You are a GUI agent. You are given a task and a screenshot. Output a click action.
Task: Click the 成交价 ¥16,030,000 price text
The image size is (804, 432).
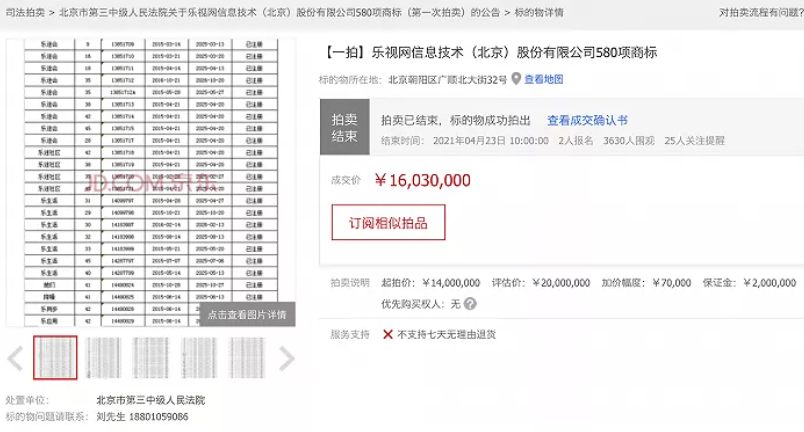click(x=422, y=180)
